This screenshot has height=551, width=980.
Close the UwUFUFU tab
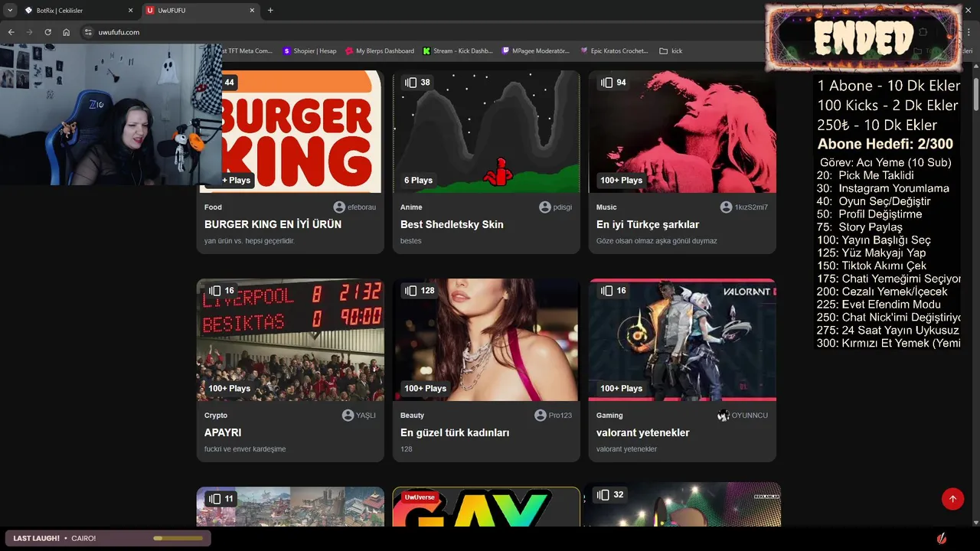252,10
